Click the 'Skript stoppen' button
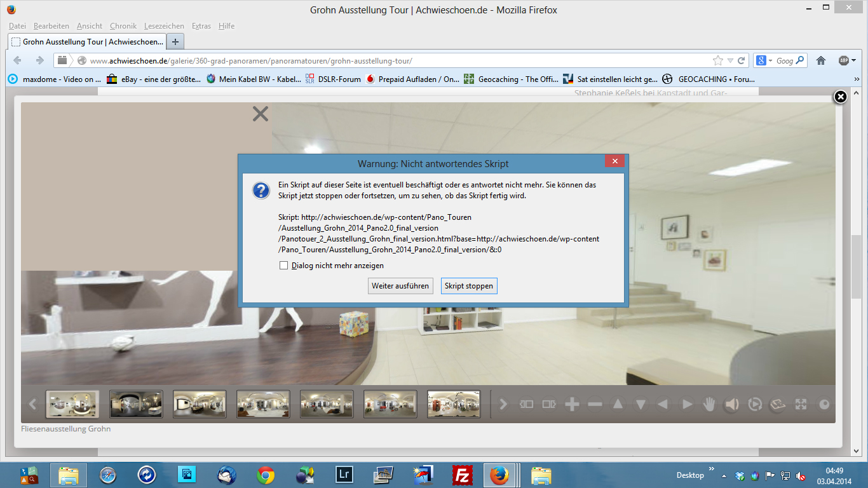Screen dimensions: 868x488 tap(468, 286)
